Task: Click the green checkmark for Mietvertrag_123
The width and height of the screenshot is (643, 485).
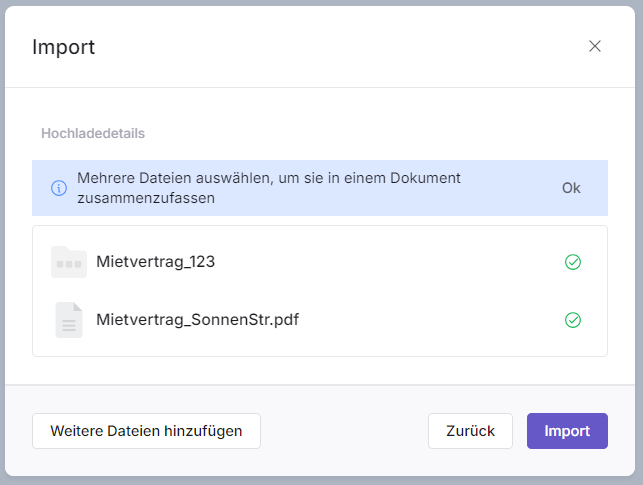Action: click(x=573, y=262)
